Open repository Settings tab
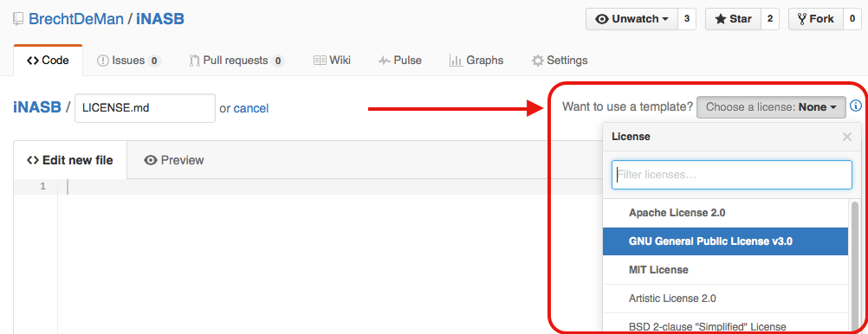 [x=560, y=61]
